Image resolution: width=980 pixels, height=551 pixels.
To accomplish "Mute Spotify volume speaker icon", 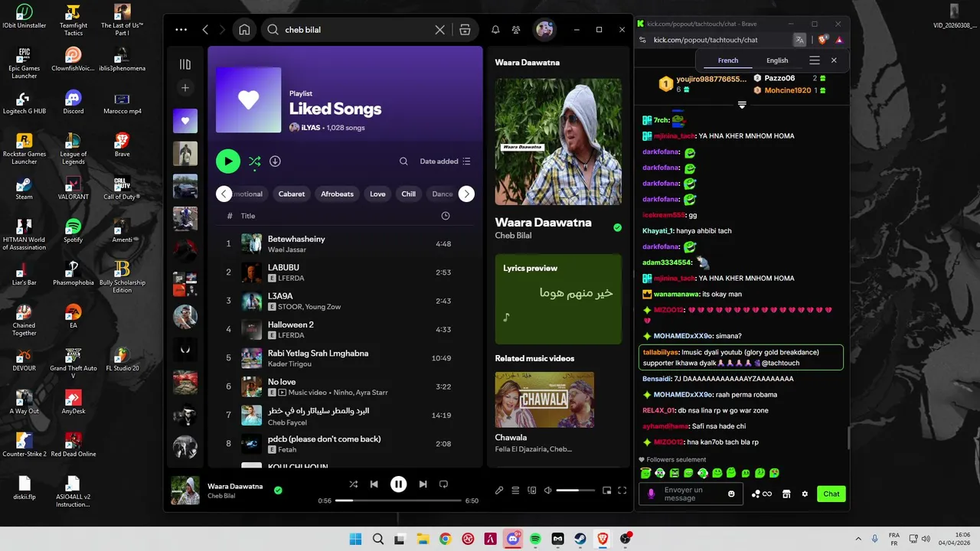I will [x=547, y=491].
